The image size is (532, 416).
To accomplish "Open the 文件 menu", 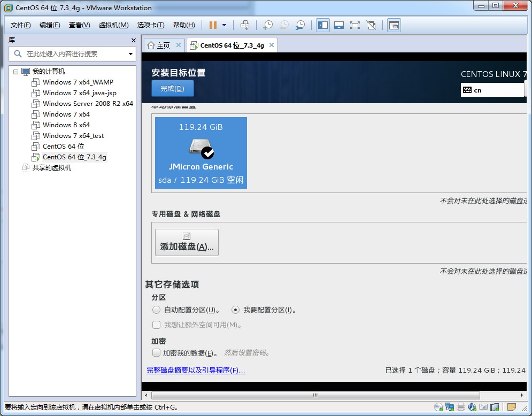I will coord(20,25).
